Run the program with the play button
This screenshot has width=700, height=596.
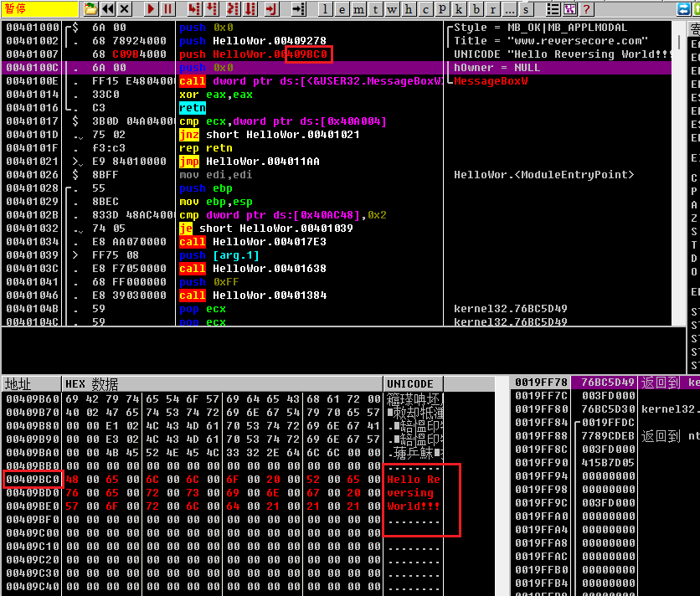tap(152, 9)
